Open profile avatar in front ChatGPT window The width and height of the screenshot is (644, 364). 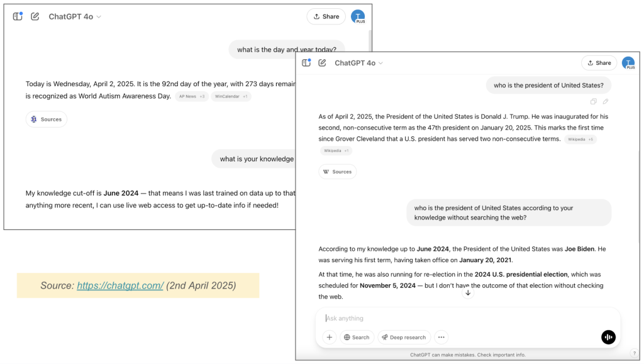point(628,63)
